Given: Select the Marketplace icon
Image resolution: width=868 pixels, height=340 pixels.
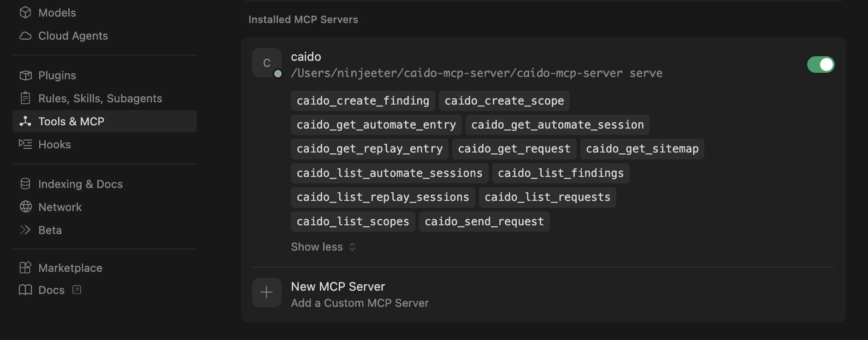Looking at the screenshot, I should [26, 268].
